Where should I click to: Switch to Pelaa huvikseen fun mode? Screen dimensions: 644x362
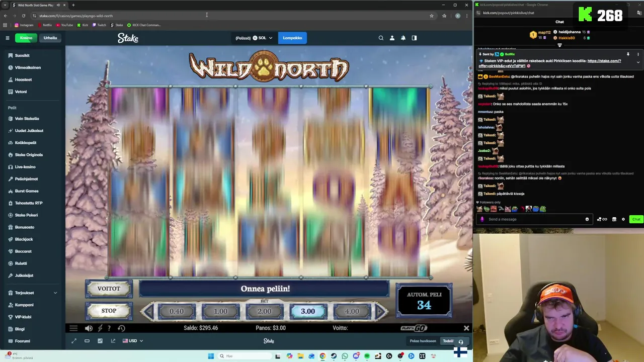pos(423,341)
